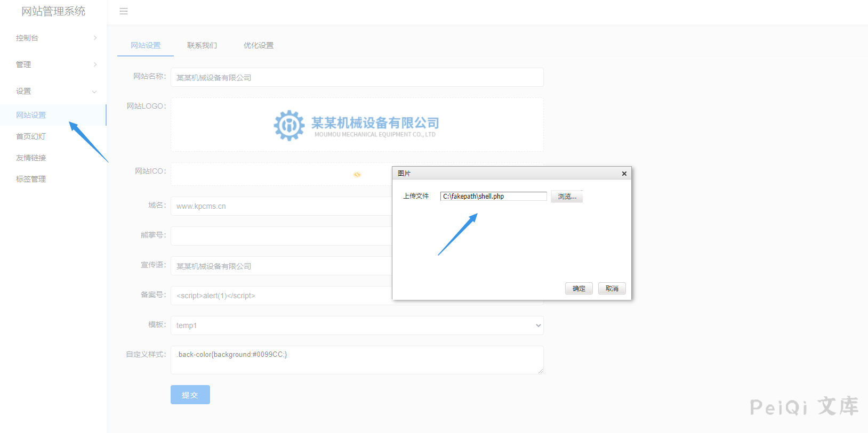Screen dimensions: 868x433
Task: Click the 自定义样式 textarea
Action: [357, 360]
